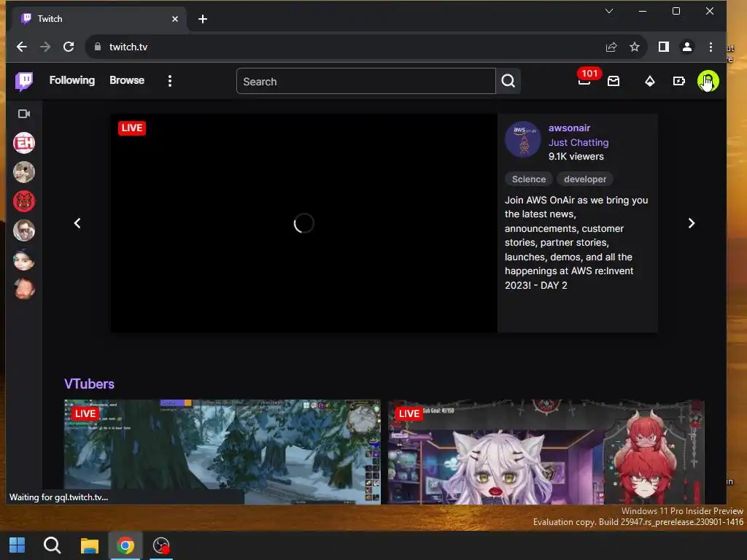The width and height of the screenshot is (747, 560).
Task: Click the ad-free Turbo icon
Action: pyautogui.click(x=679, y=82)
